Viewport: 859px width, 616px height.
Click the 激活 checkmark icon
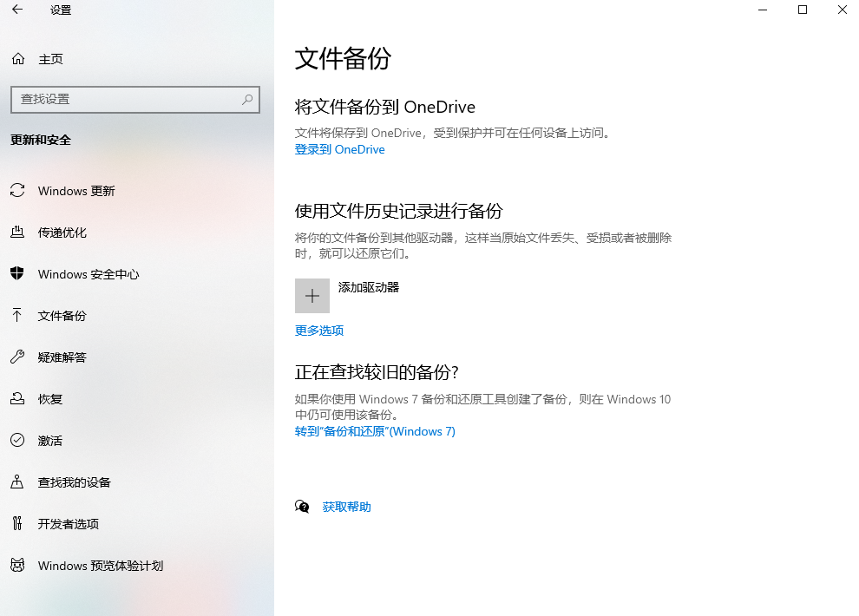point(17,441)
